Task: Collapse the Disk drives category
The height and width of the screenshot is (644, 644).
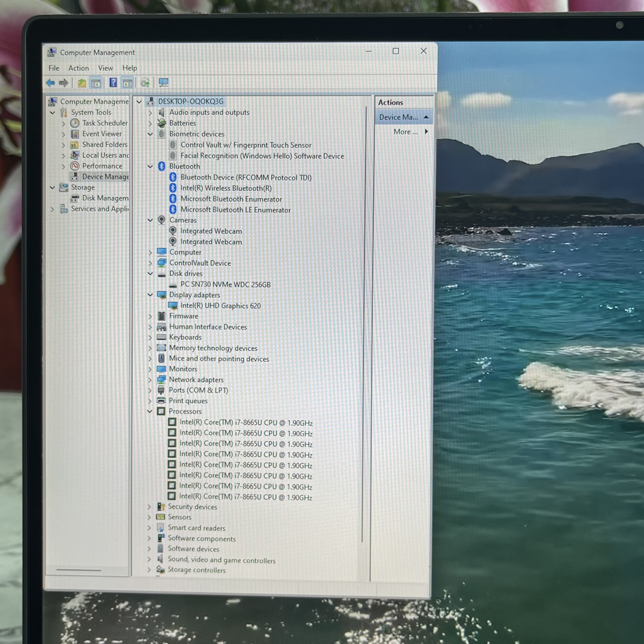Action: pyautogui.click(x=150, y=274)
